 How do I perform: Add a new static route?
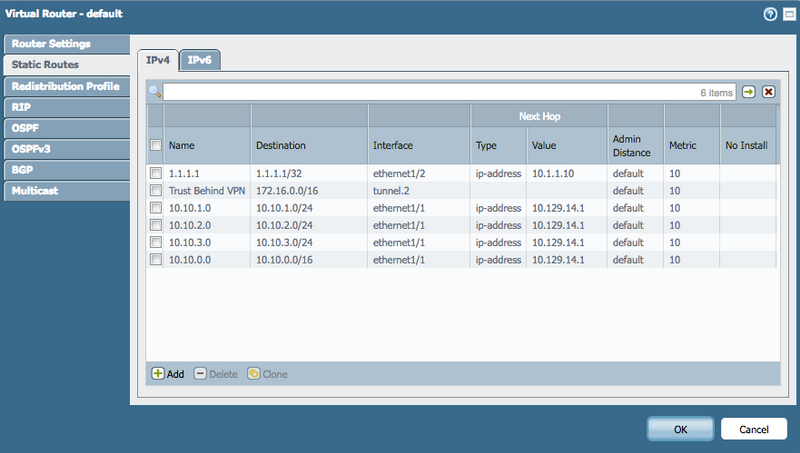point(168,373)
